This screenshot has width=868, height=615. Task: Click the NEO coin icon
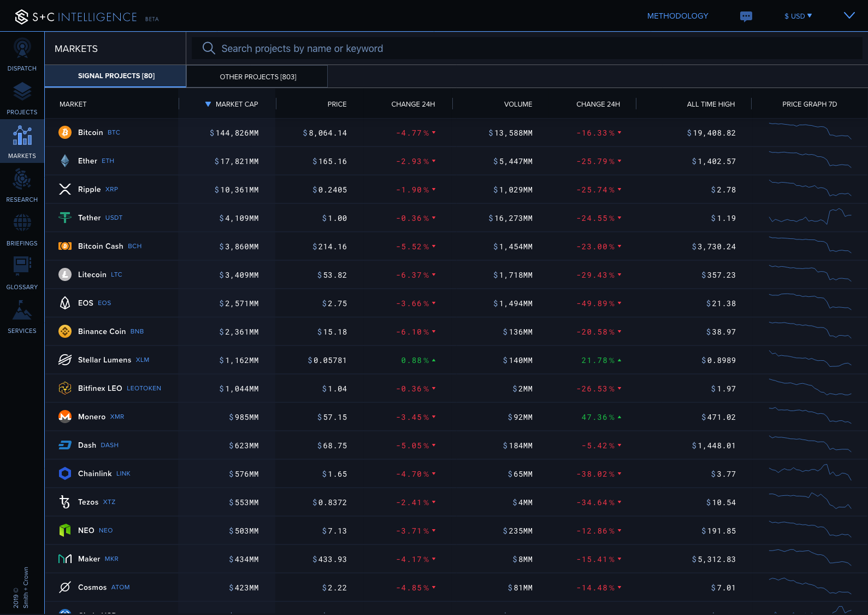[65, 530]
